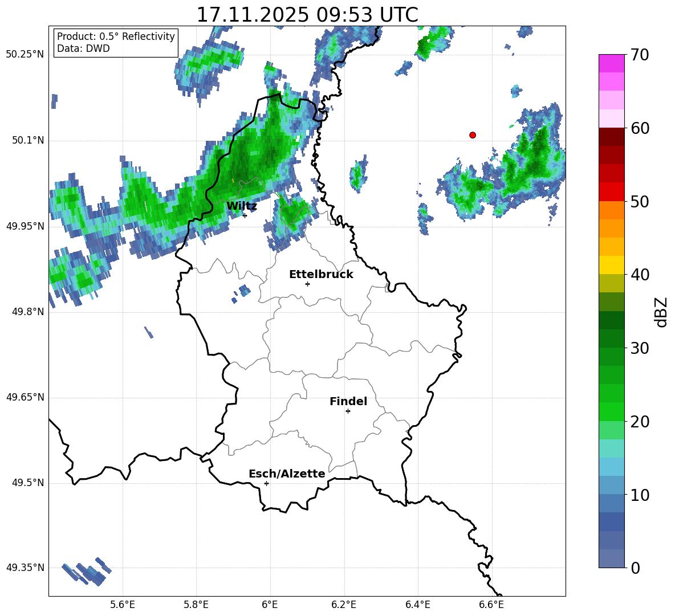The image size is (675, 616).
Task: Click the 6.2°E longitude label
Action: click(344, 605)
